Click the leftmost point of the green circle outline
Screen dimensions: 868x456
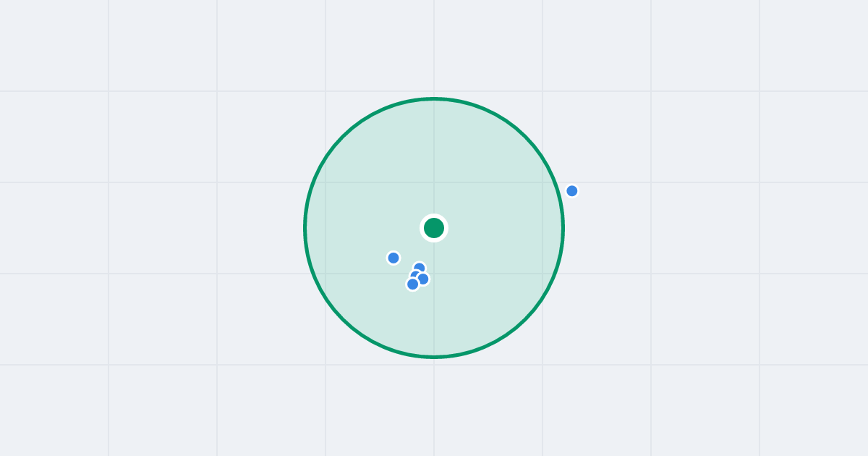point(305,228)
